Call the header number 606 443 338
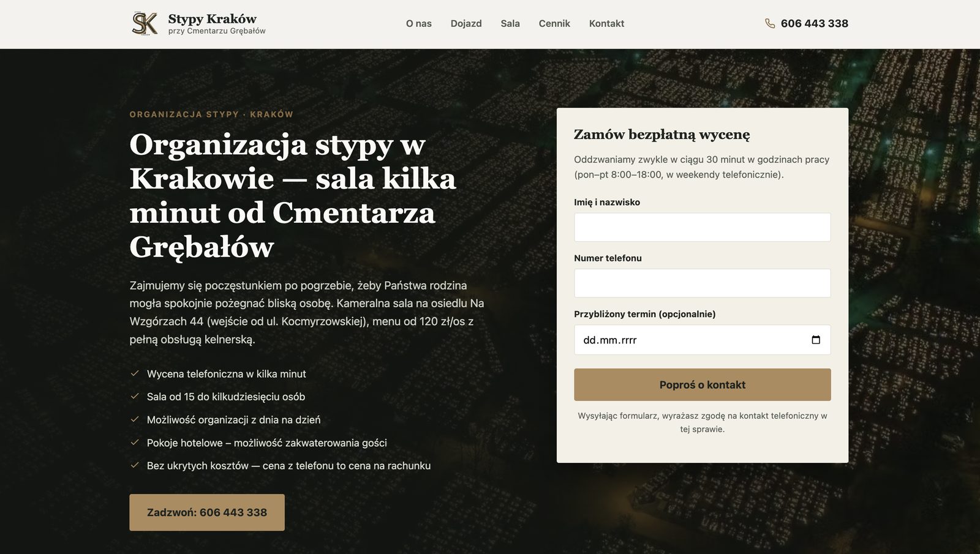 point(814,23)
